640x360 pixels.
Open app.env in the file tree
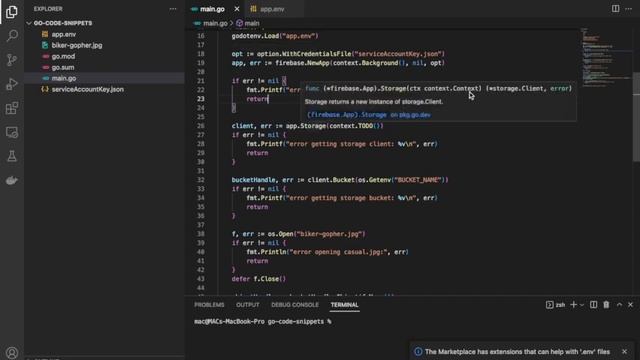(64, 34)
